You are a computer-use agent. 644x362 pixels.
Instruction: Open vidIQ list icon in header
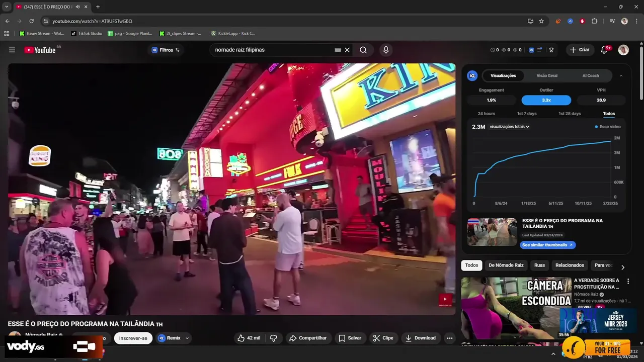point(540,50)
